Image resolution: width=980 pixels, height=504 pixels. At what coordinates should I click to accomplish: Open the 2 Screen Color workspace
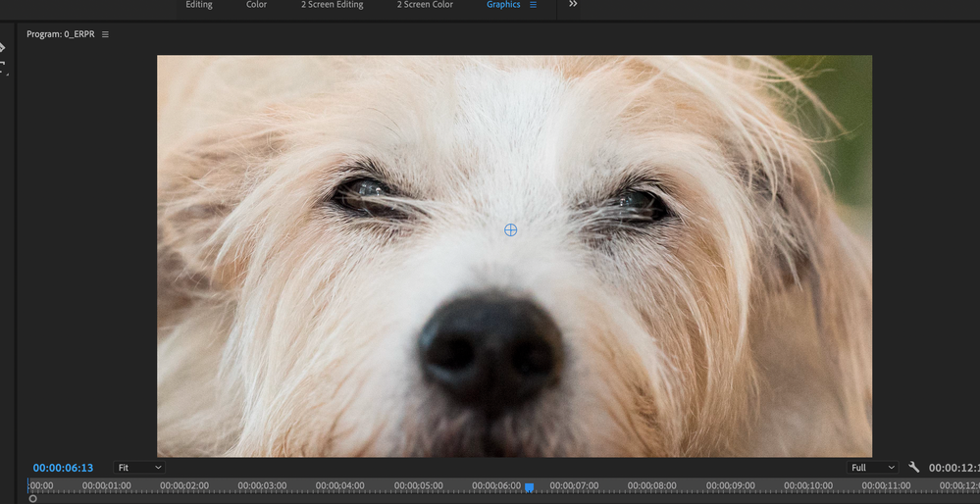pos(425,5)
